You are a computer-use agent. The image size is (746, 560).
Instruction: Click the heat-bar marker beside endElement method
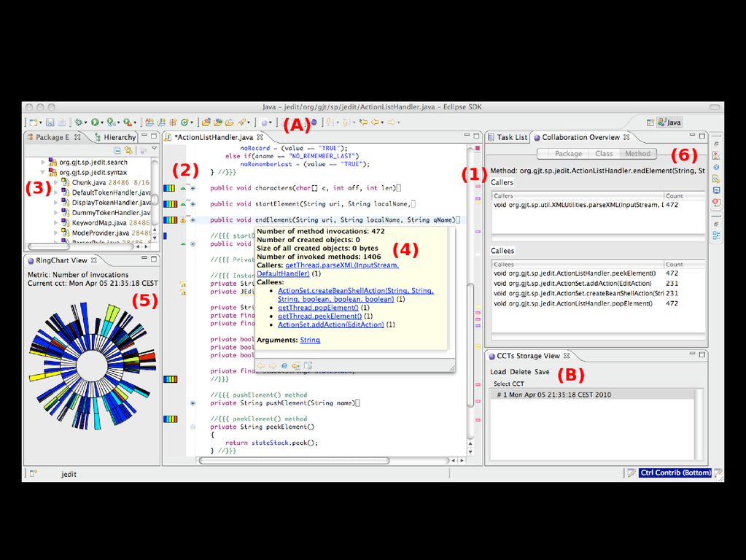coord(169,220)
